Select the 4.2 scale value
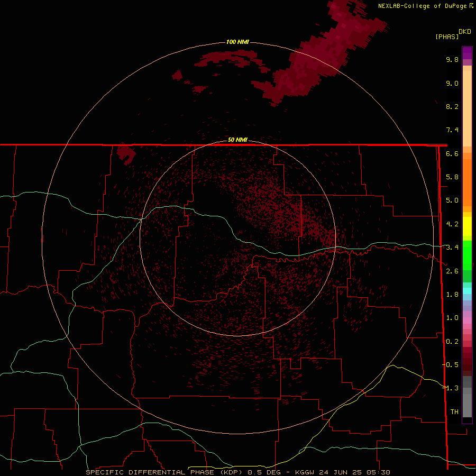 click(x=452, y=224)
